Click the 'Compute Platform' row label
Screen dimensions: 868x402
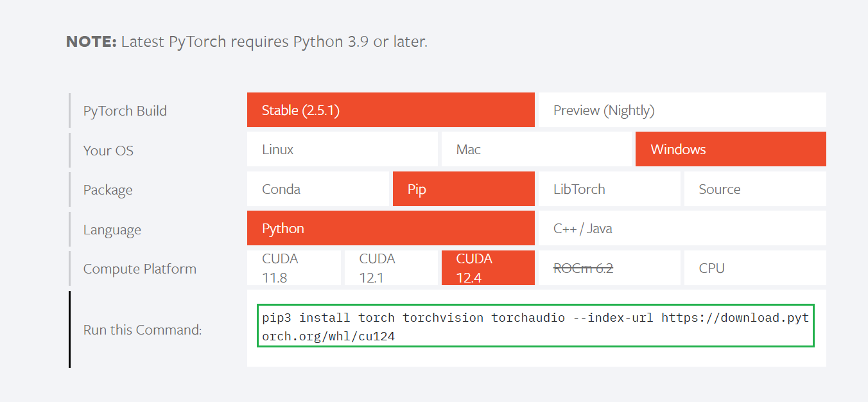pyautogui.click(x=140, y=268)
